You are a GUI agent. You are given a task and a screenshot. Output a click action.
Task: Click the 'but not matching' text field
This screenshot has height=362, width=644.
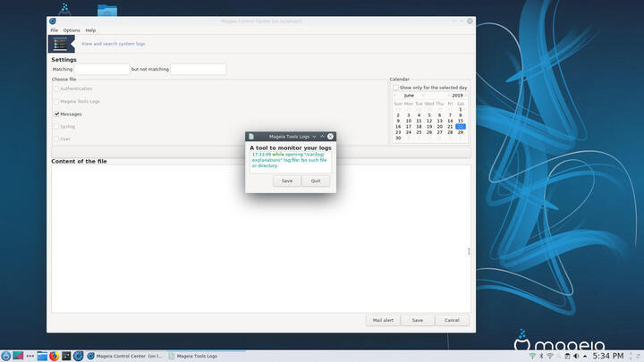(198, 70)
